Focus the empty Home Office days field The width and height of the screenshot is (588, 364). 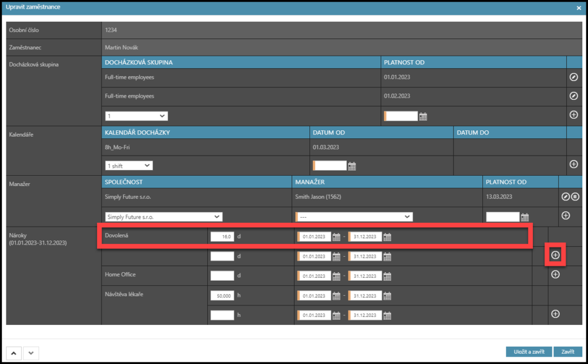click(222, 276)
